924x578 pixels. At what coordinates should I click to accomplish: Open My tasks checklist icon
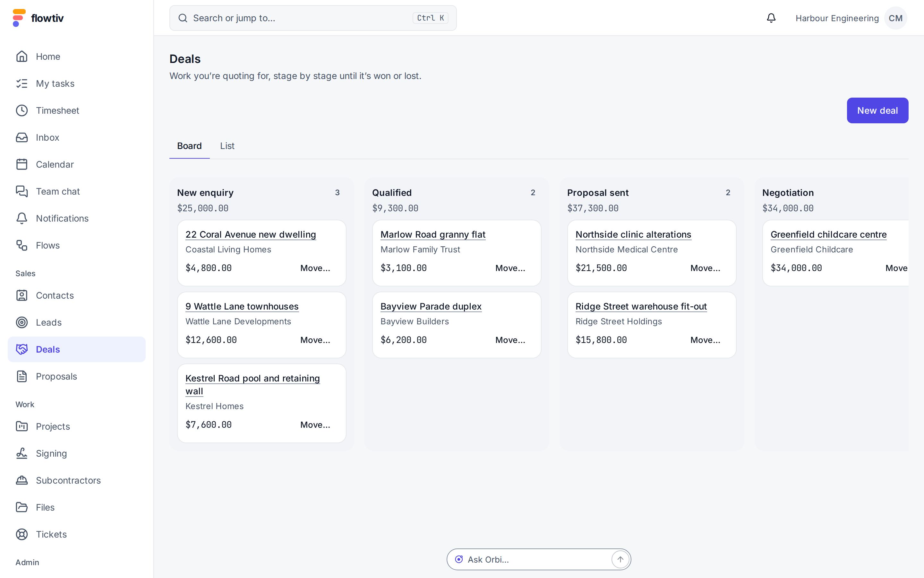pyautogui.click(x=22, y=83)
